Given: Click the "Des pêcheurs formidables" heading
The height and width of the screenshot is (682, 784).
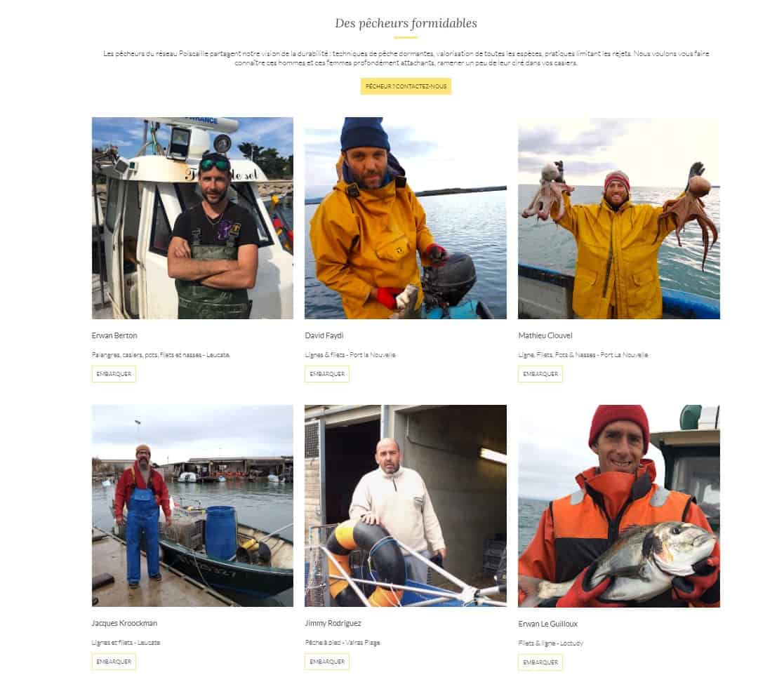Looking at the screenshot, I should [x=406, y=23].
